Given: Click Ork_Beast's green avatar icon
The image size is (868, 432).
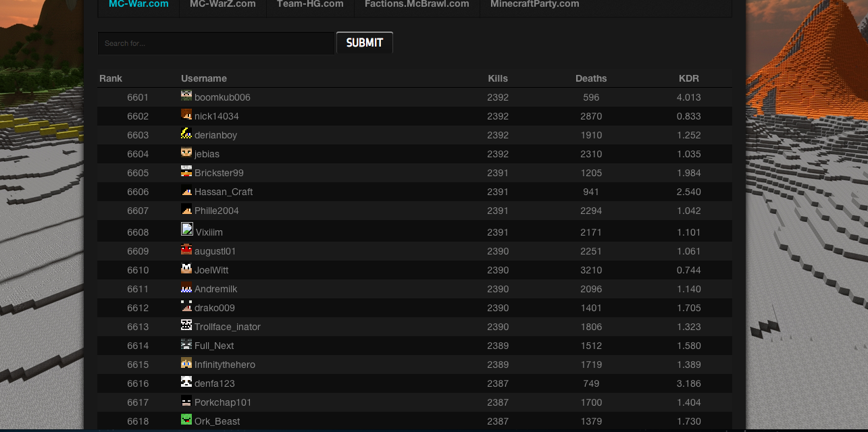Looking at the screenshot, I should point(186,420).
